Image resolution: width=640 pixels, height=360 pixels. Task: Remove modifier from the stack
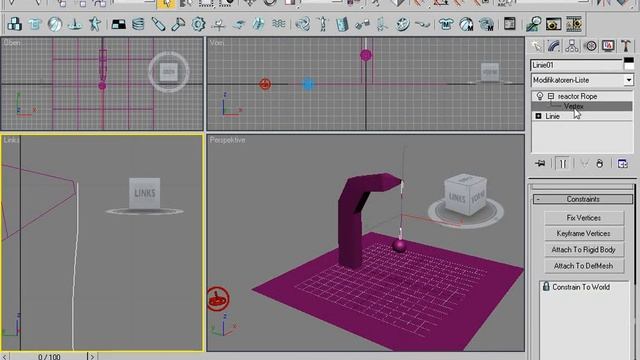point(600,164)
